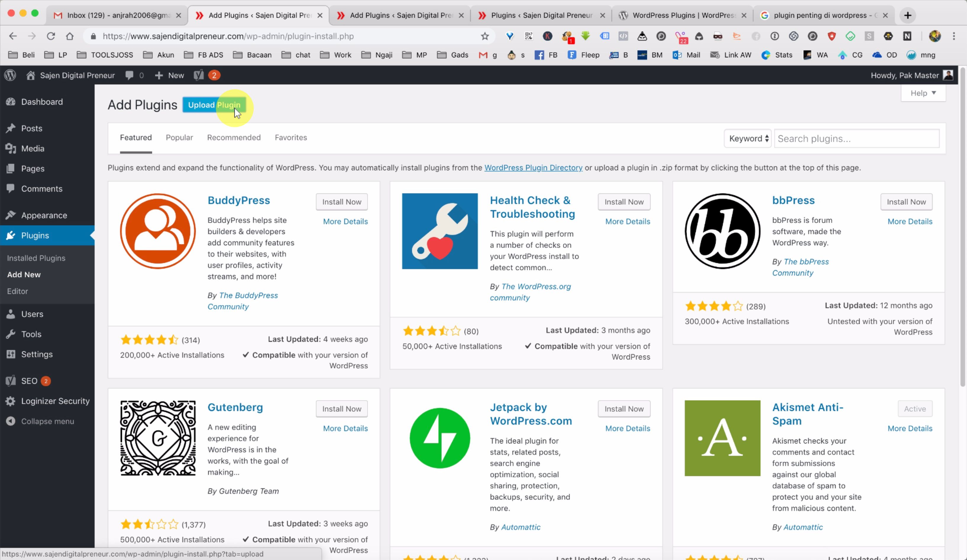
Task: Reload the page using refresh icon
Action: (51, 36)
